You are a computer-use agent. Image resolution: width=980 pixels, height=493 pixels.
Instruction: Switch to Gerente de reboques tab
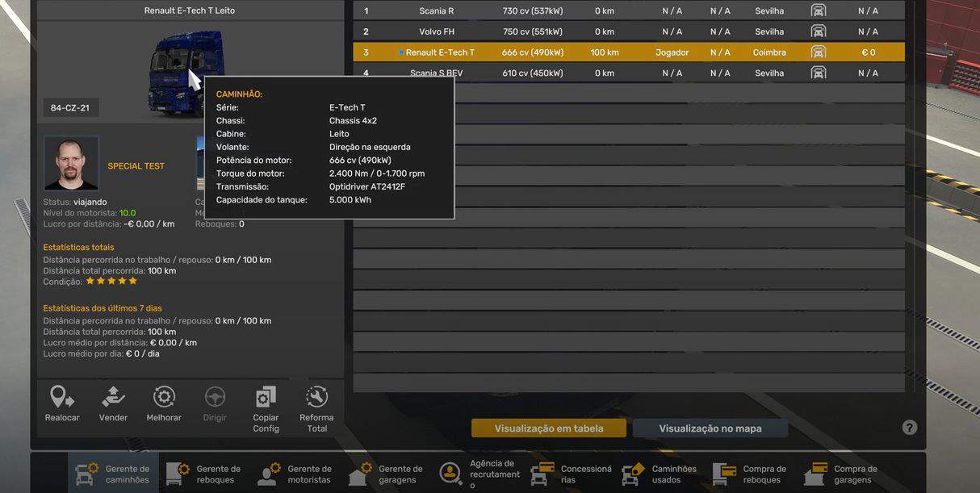point(204,474)
